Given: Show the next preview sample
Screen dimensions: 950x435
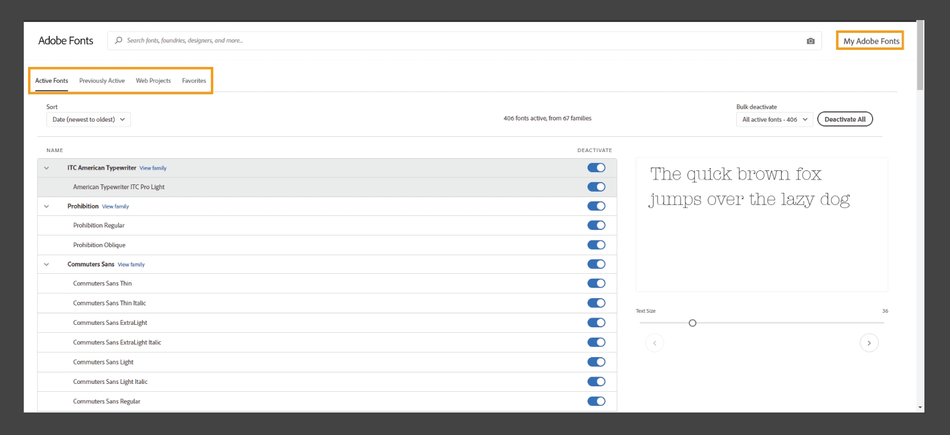Looking at the screenshot, I should coord(869,343).
